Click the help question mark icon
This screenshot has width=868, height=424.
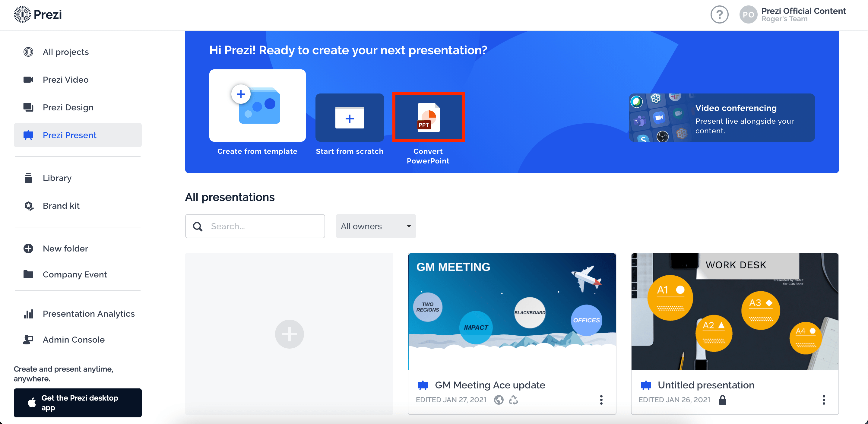pyautogui.click(x=719, y=14)
